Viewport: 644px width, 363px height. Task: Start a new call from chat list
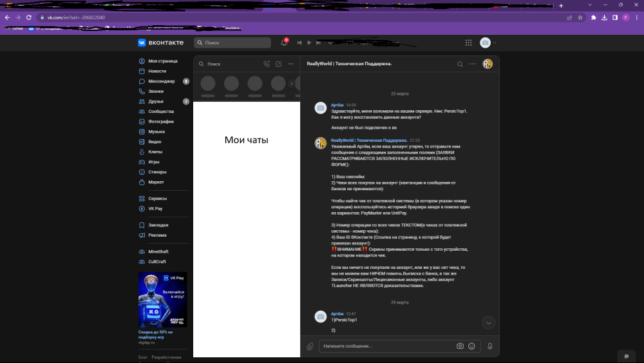coord(267,64)
